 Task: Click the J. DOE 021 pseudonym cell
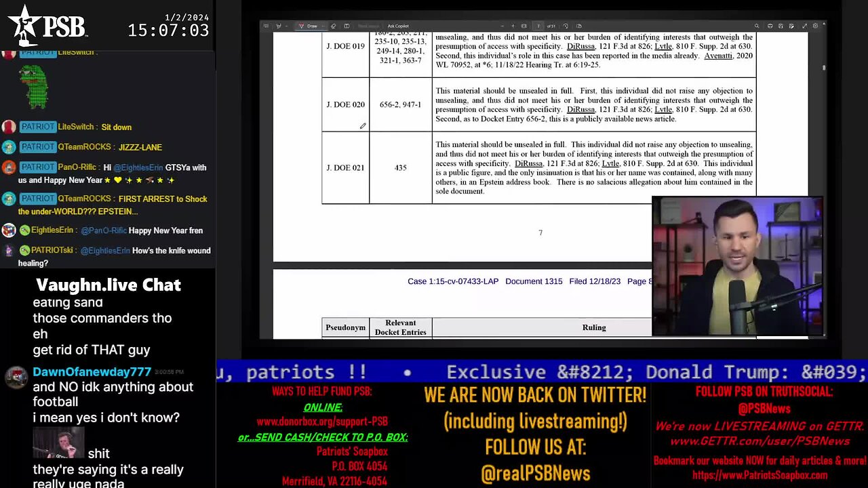(x=345, y=167)
